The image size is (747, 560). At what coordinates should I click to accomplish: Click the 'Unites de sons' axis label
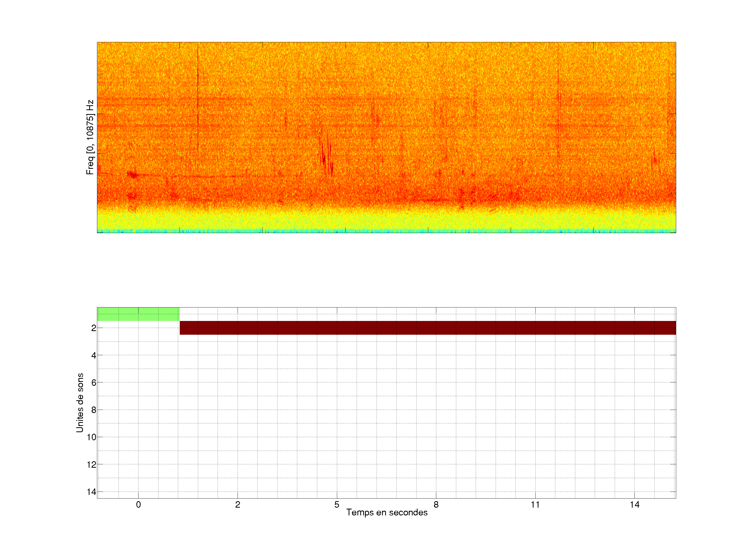coord(80,403)
